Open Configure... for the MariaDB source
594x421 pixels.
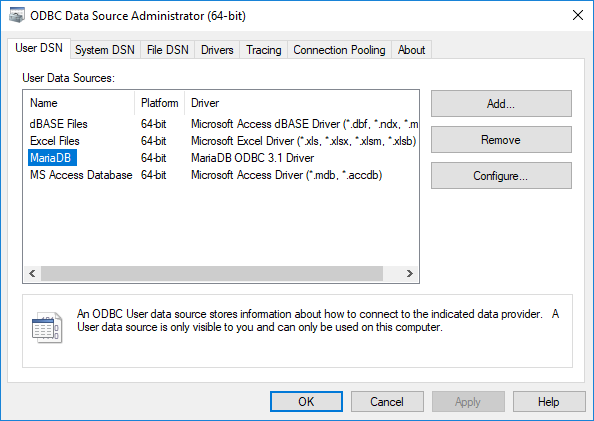point(501,176)
